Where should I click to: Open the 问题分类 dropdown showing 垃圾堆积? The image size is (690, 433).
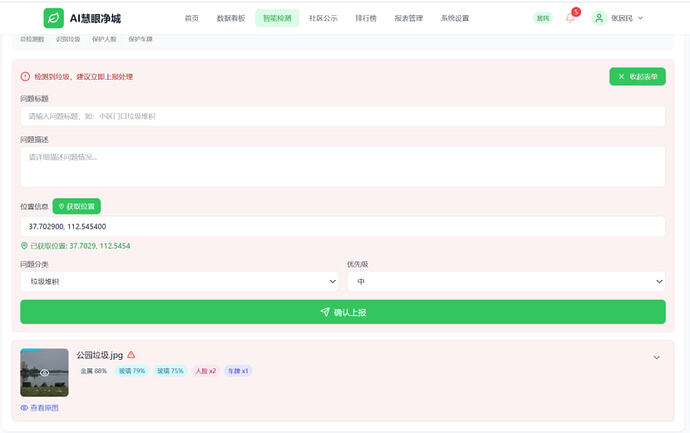[180, 281]
